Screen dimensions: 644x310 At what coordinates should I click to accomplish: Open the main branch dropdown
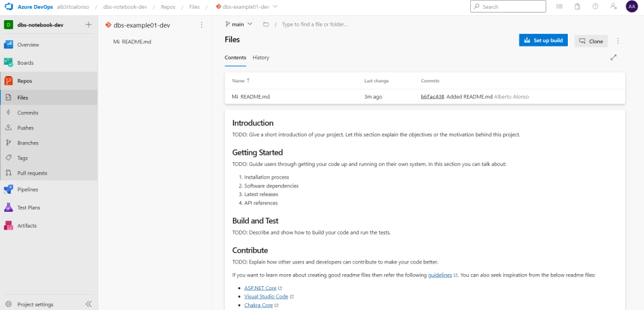click(239, 24)
